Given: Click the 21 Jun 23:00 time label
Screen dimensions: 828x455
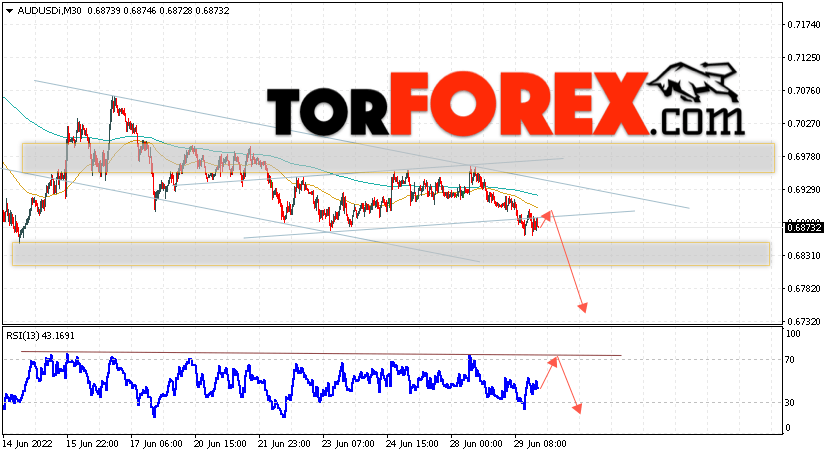Looking at the screenshot, I should pyautogui.click(x=284, y=443).
